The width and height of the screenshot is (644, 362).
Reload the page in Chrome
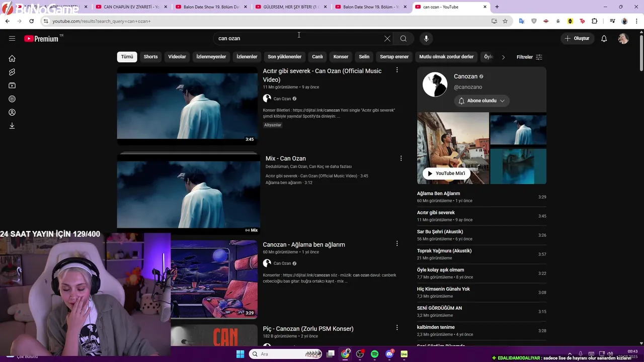pyautogui.click(x=31, y=21)
